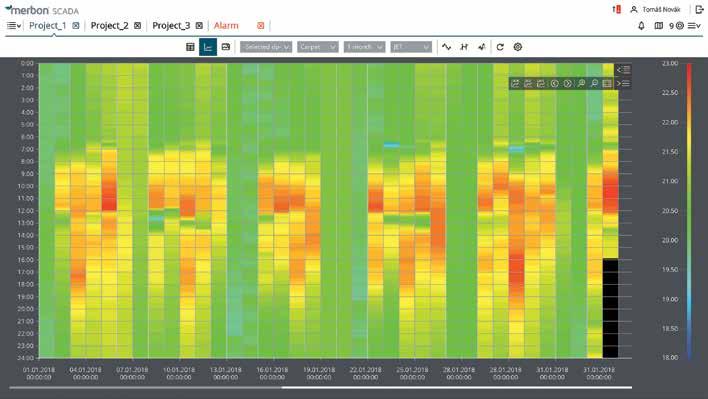Screen dimensions: 708x399
Task: Go to previous time period arrow
Action: (x=555, y=84)
